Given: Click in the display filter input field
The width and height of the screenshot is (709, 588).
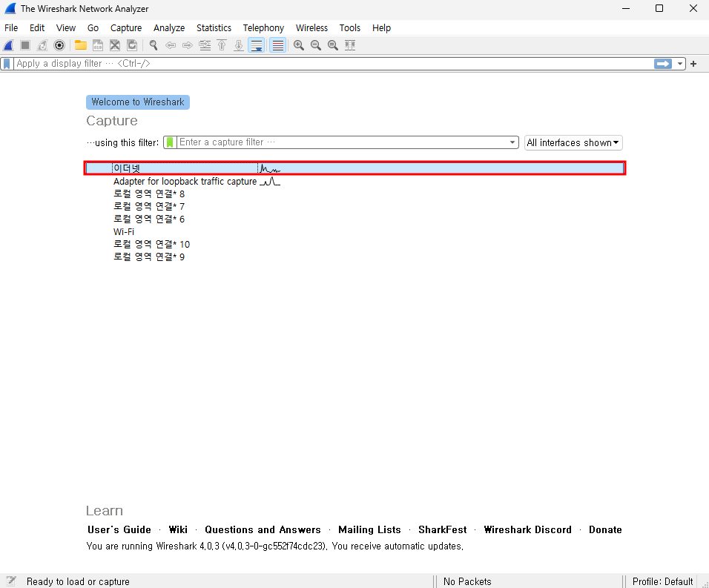Looking at the screenshot, I should (334, 64).
